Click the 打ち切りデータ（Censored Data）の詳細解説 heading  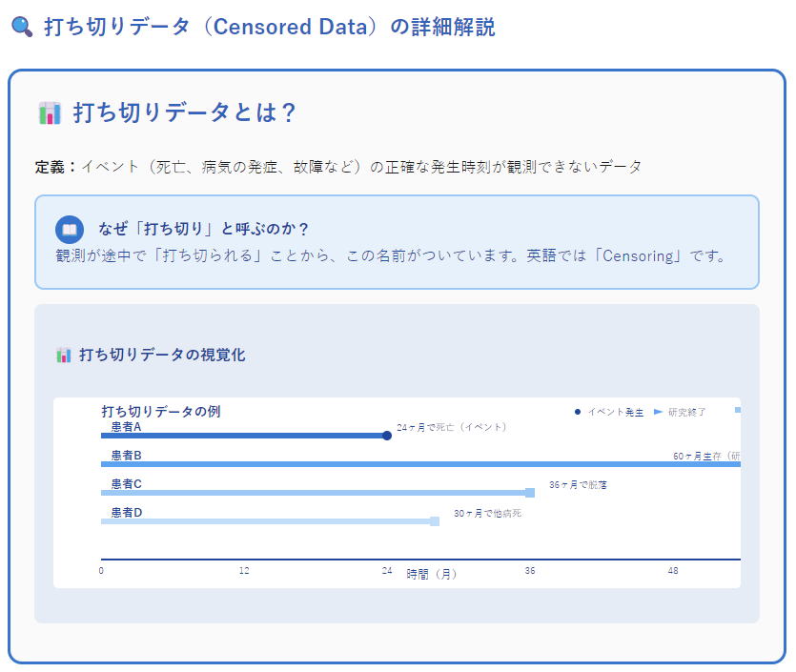(269, 27)
